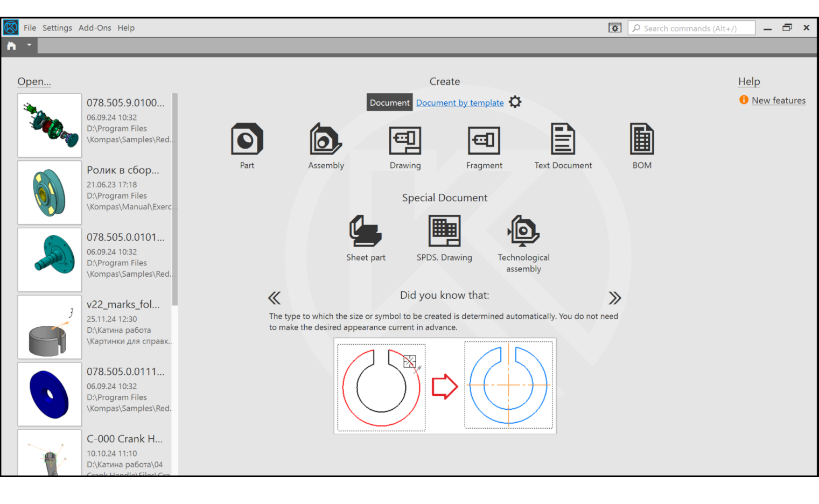
Task: Show the next tip
Action: click(x=614, y=298)
